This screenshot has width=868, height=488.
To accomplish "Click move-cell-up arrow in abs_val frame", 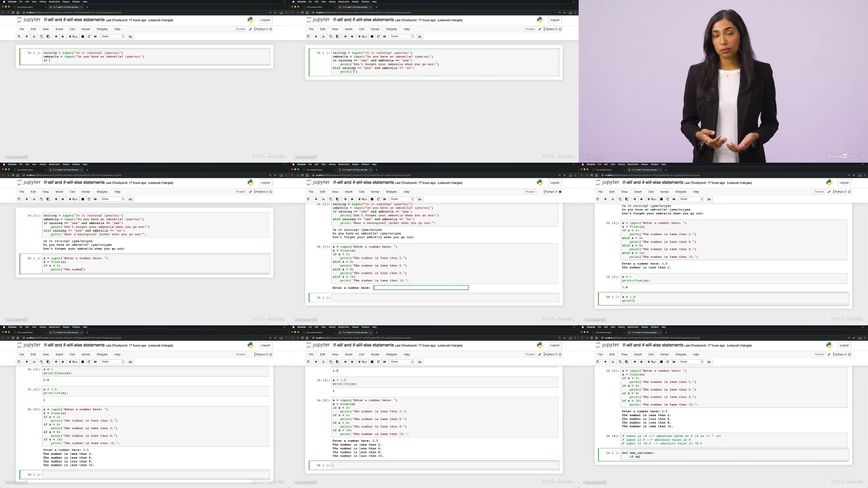I will pyautogui.click(x=635, y=362).
